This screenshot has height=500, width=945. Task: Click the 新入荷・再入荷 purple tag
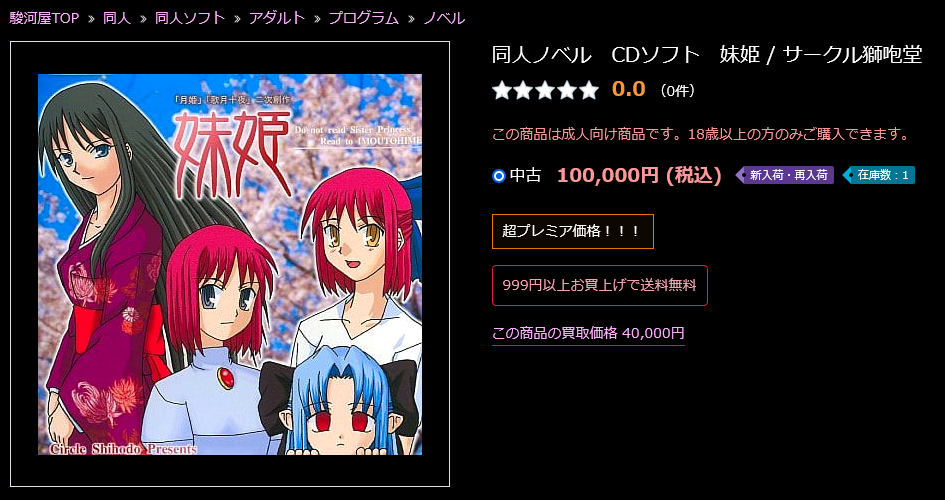(785, 175)
